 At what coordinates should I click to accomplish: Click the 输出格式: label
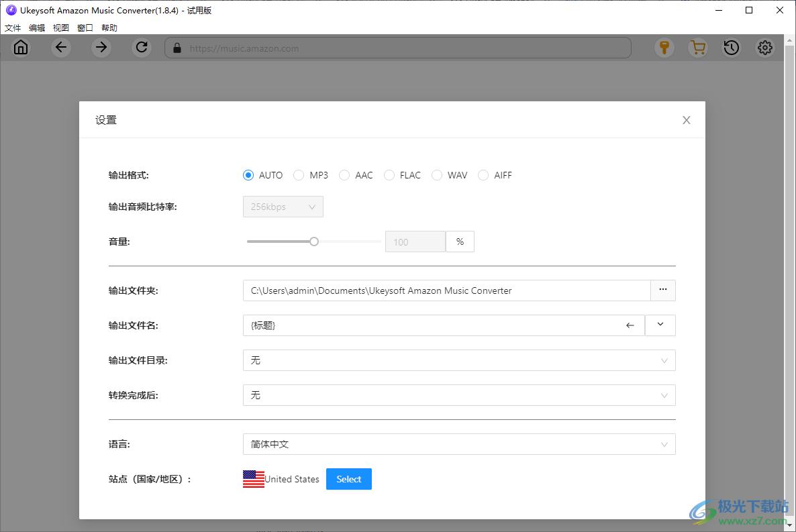pos(128,175)
